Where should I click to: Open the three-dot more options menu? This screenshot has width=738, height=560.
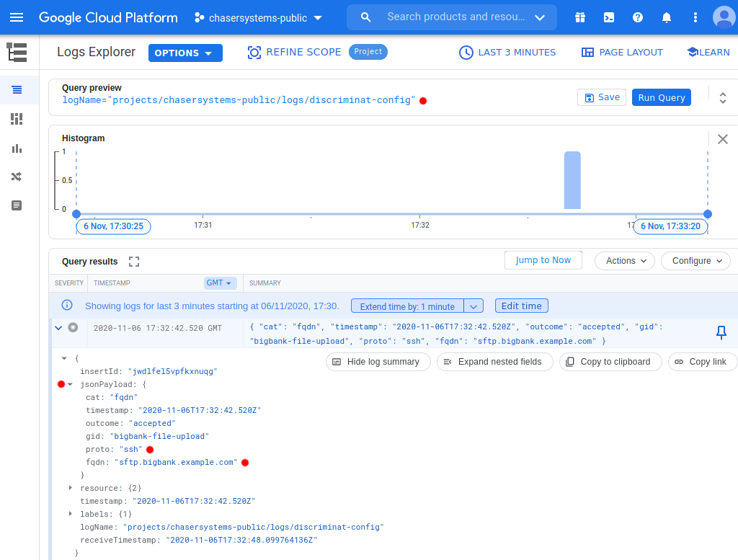[694, 17]
